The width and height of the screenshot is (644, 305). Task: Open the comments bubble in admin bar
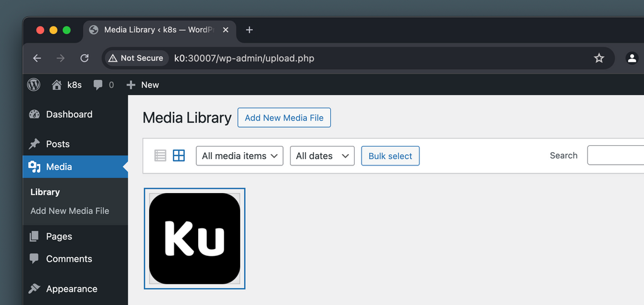(103, 85)
